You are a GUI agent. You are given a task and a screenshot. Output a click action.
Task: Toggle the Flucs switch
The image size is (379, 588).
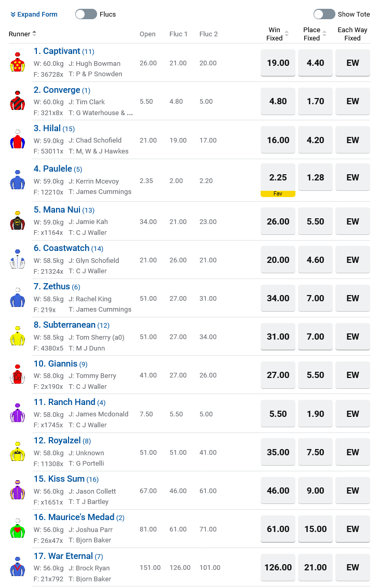[86, 14]
